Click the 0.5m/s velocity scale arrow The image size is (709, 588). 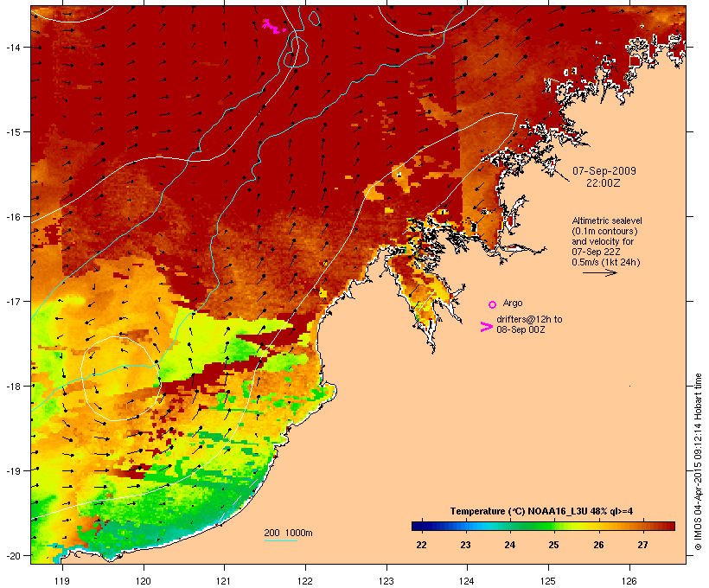(x=599, y=272)
